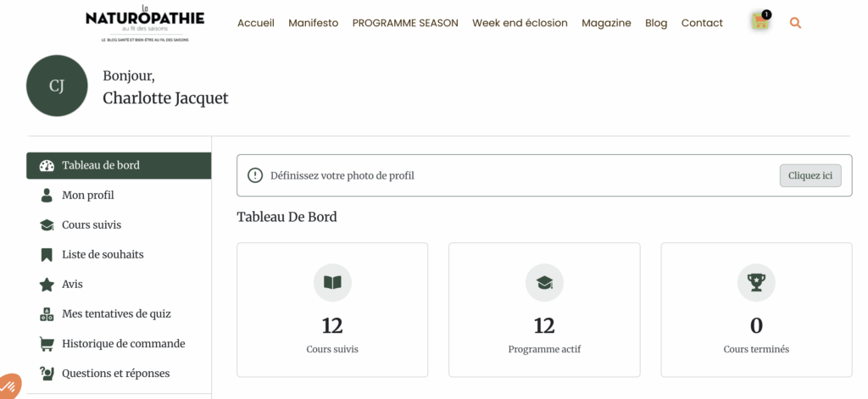Open the Manifesto menu item

[x=314, y=23]
